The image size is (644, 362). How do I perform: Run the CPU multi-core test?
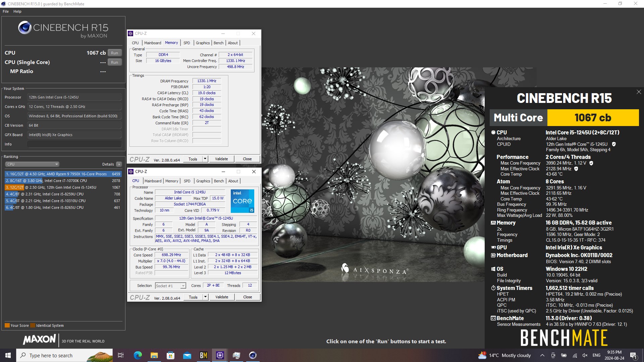114,53
